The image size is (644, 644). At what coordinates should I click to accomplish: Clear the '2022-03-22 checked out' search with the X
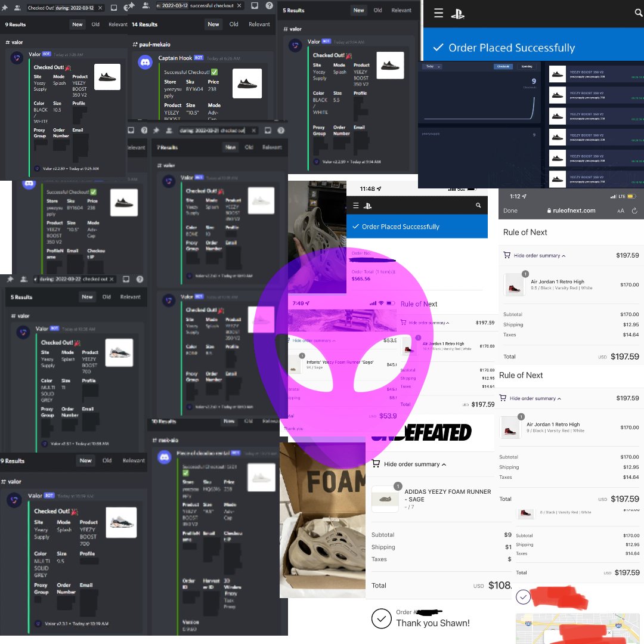click(112, 279)
